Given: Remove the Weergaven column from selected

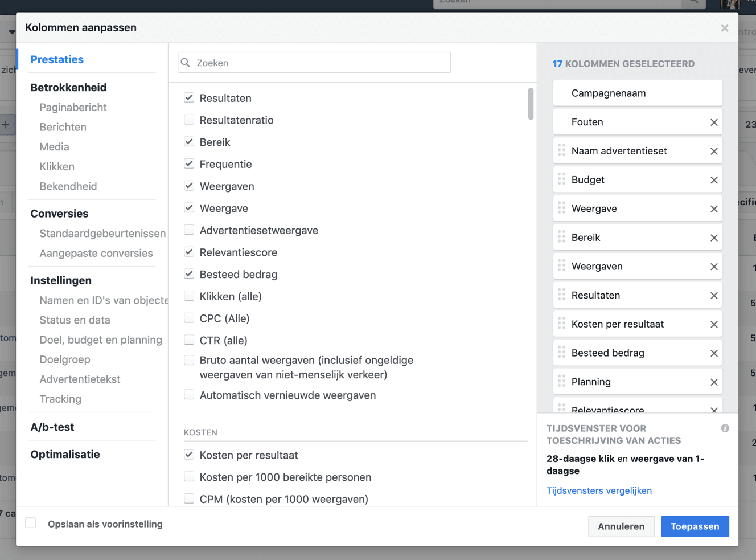Looking at the screenshot, I should (x=714, y=267).
